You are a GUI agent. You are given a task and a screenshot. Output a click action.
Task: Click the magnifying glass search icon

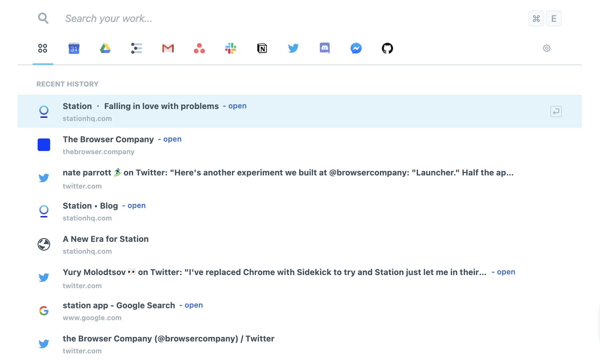[43, 18]
